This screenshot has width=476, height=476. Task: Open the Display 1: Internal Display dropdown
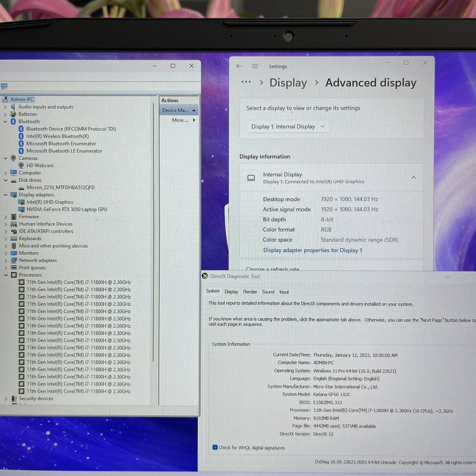[288, 127]
